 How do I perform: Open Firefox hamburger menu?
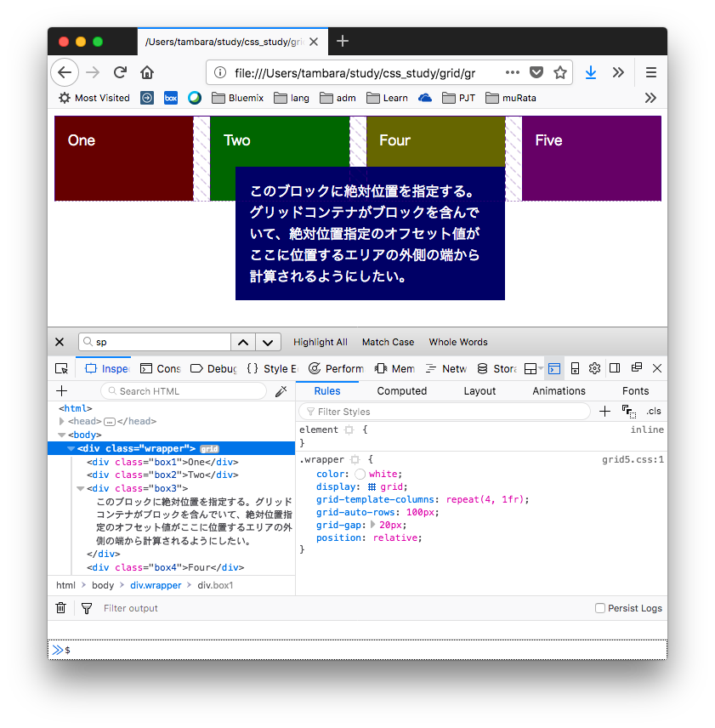pos(651,72)
